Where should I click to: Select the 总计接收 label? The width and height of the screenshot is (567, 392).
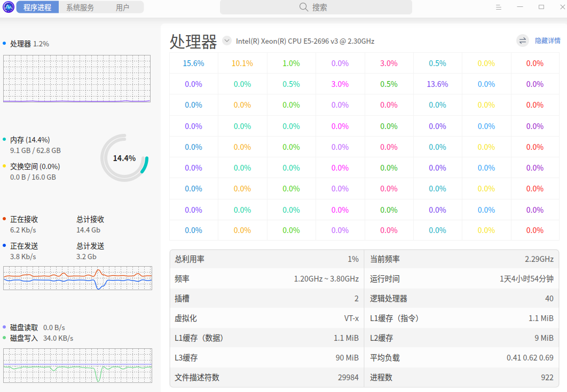click(90, 219)
